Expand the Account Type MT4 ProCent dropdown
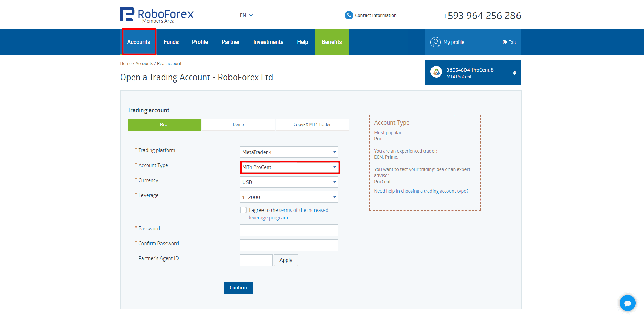 (289, 167)
